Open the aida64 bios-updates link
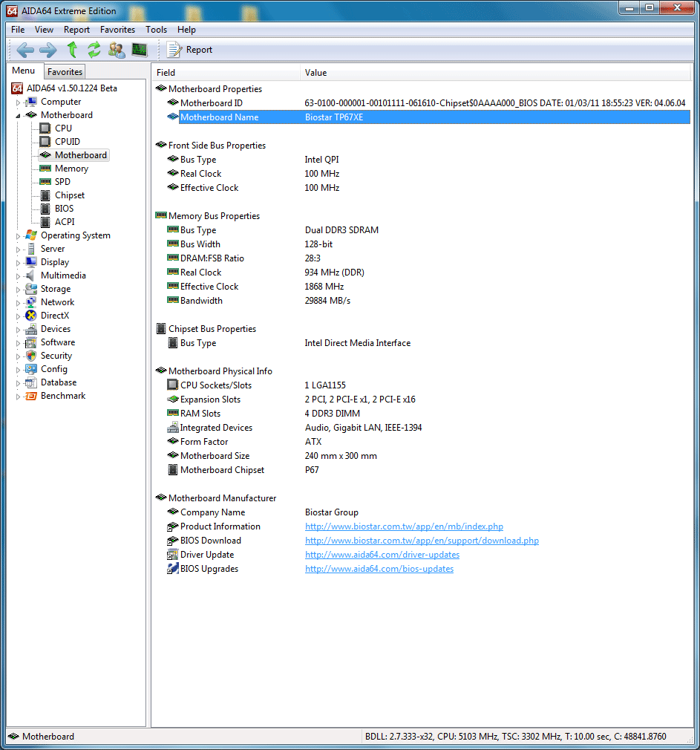 pyautogui.click(x=379, y=569)
